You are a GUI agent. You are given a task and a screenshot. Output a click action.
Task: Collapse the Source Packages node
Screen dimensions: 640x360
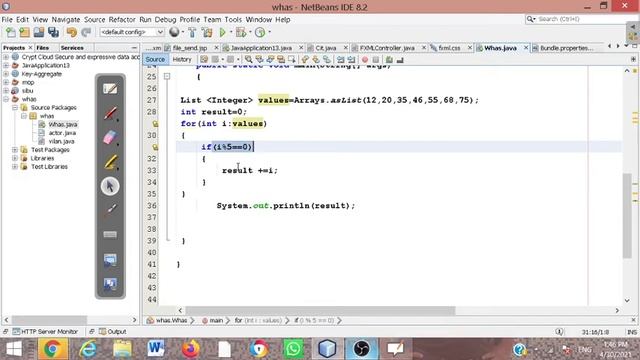(15, 108)
